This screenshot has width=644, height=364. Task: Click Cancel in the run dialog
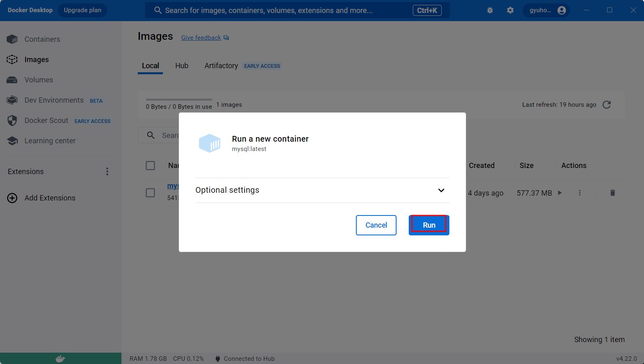[x=376, y=225]
